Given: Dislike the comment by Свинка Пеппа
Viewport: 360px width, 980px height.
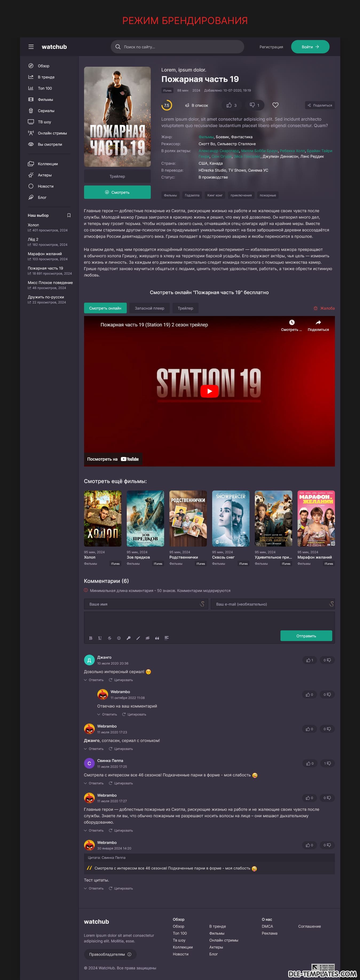Looking at the screenshot, I should 327,763.
